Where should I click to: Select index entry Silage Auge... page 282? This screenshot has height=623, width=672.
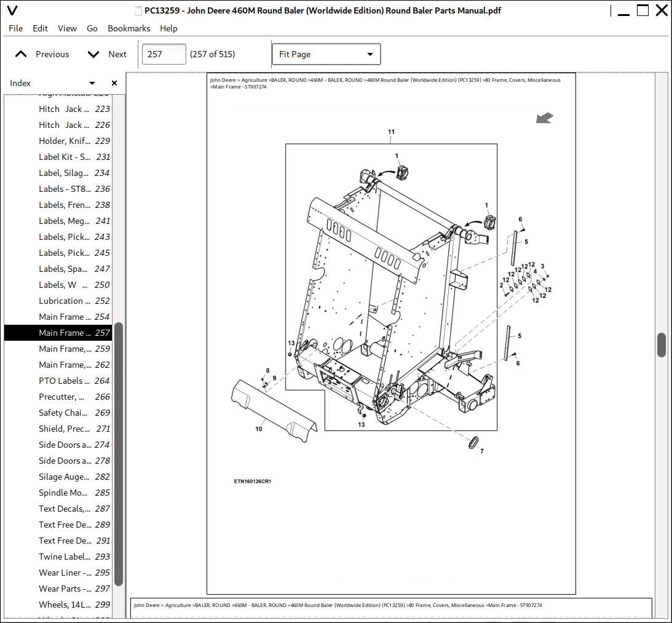point(58,477)
